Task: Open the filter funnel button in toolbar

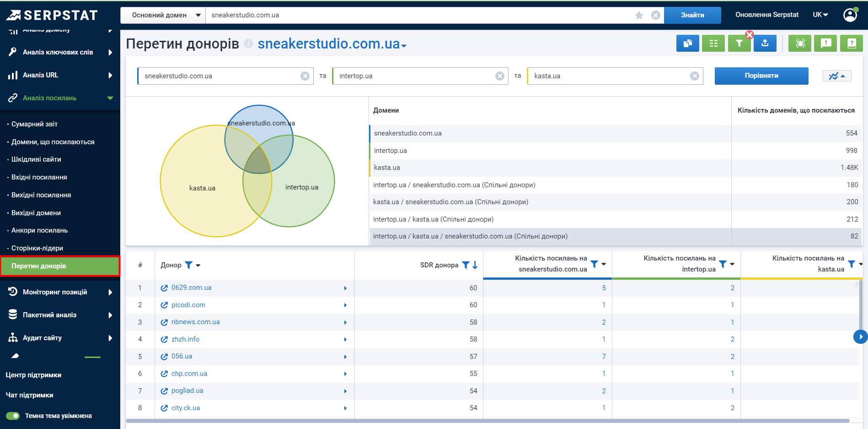Action: (739, 43)
